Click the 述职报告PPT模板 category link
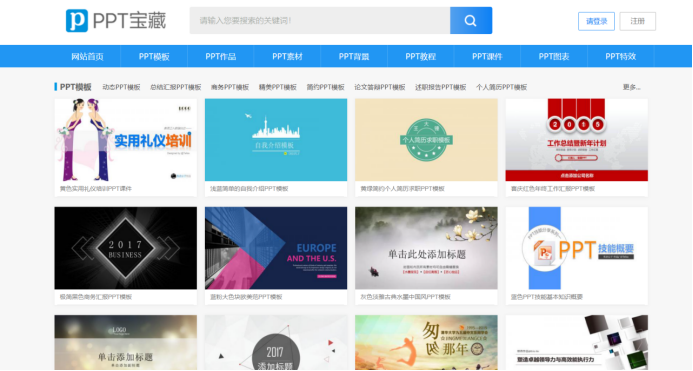Image resolution: width=693 pixels, height=371 pixels. [441, 87]
